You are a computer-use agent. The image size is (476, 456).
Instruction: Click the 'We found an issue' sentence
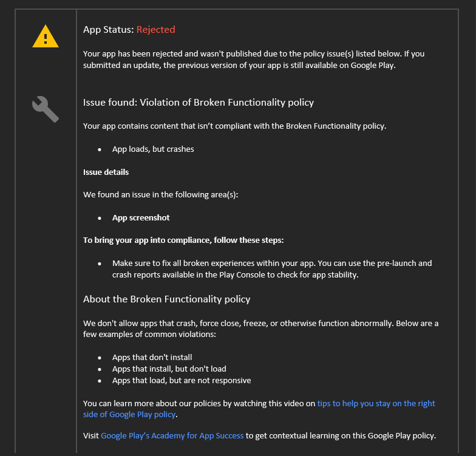click(160, 194)
